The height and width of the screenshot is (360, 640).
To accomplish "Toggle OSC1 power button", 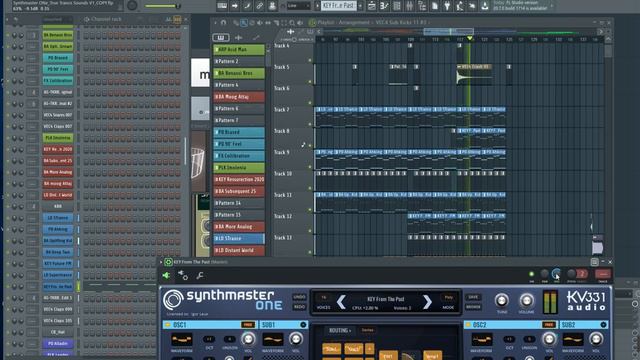I will click(167, 325).
